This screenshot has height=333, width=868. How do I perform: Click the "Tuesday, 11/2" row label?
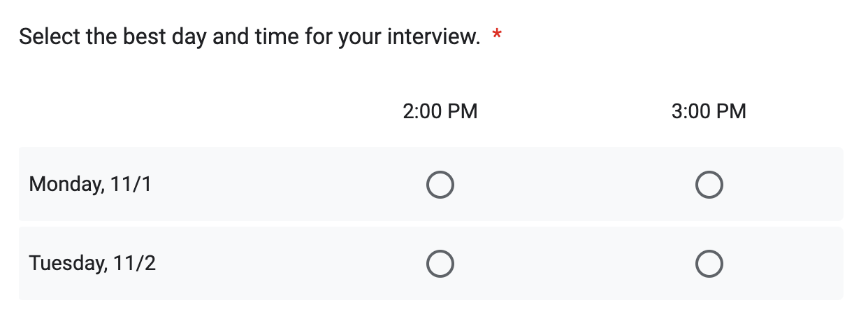point(92,264)
